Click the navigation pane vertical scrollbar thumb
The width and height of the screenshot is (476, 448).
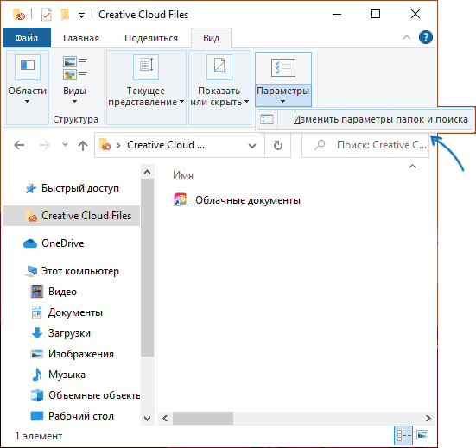tap(147, 268)
